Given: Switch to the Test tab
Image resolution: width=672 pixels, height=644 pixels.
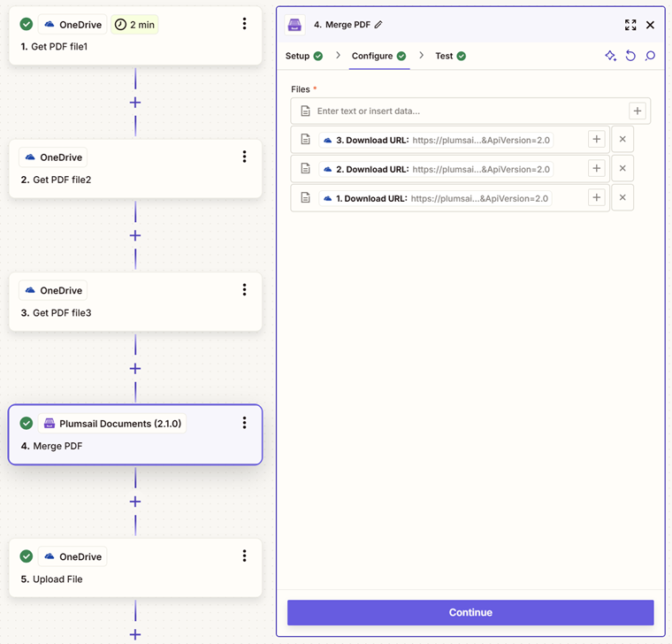Looking at the screenshot, I should pyautogui.click(x=450, y=56).
